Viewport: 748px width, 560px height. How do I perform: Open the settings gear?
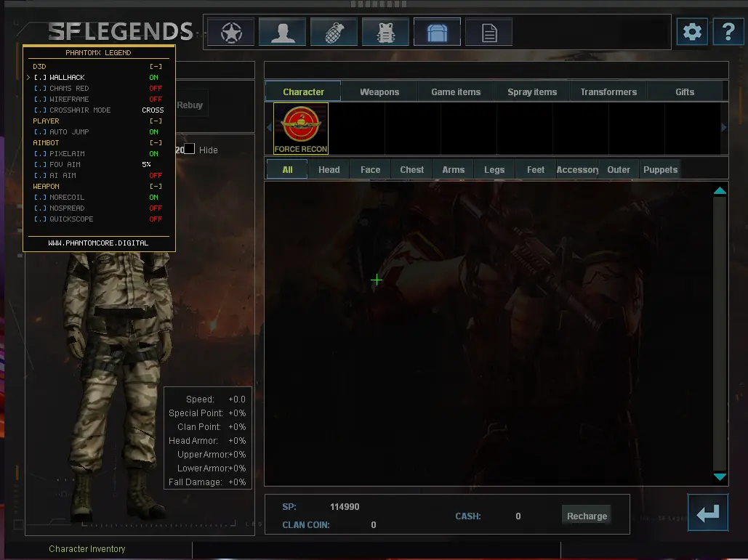[692, 32]
